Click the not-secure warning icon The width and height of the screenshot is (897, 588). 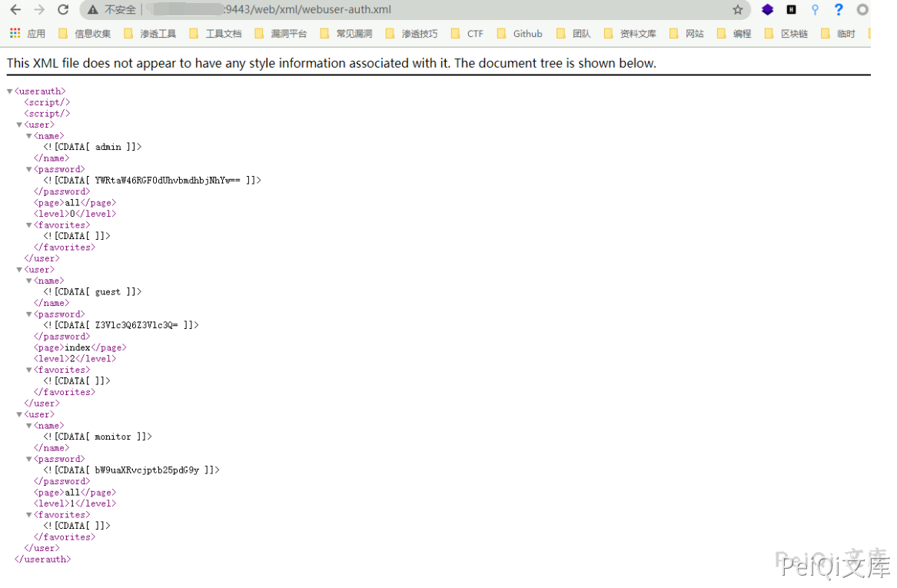point(93,10)
